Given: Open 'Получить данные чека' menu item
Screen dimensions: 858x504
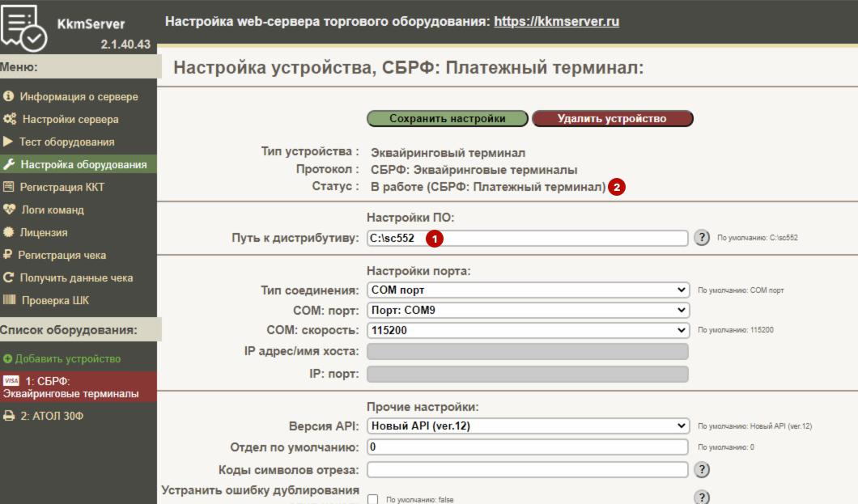Looking at the screenshot, I should click(79, 277).
